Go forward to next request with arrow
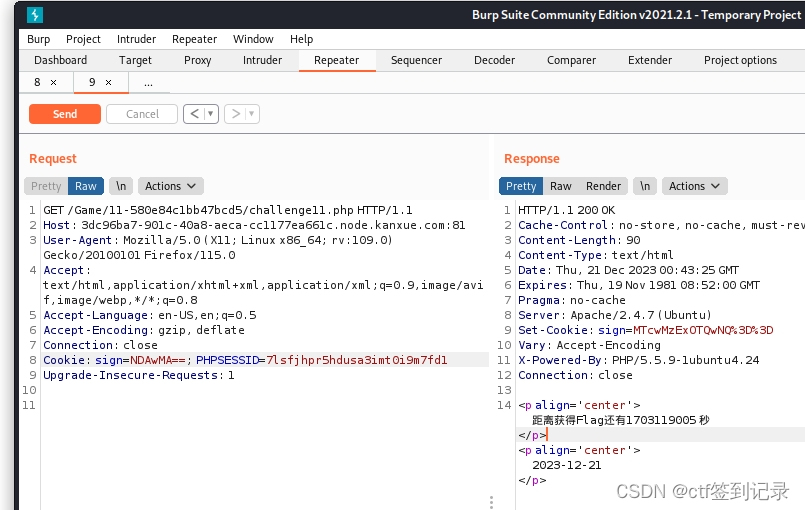Viewport: 805px width, 510px height. [236, 114]
